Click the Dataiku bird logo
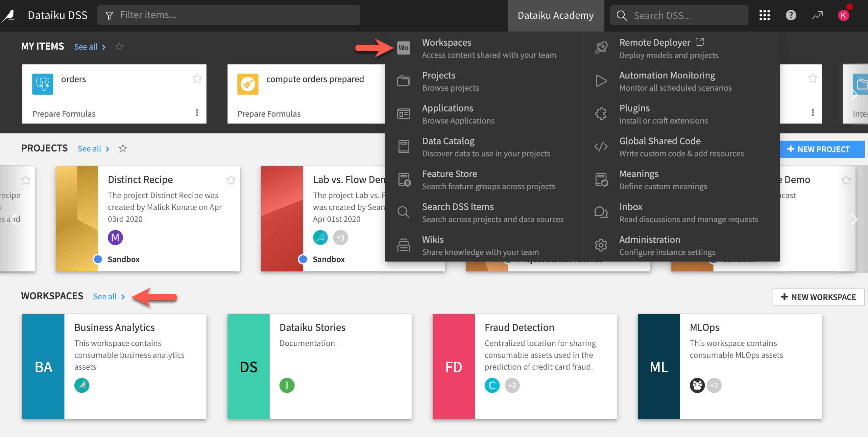 point(9,15)
